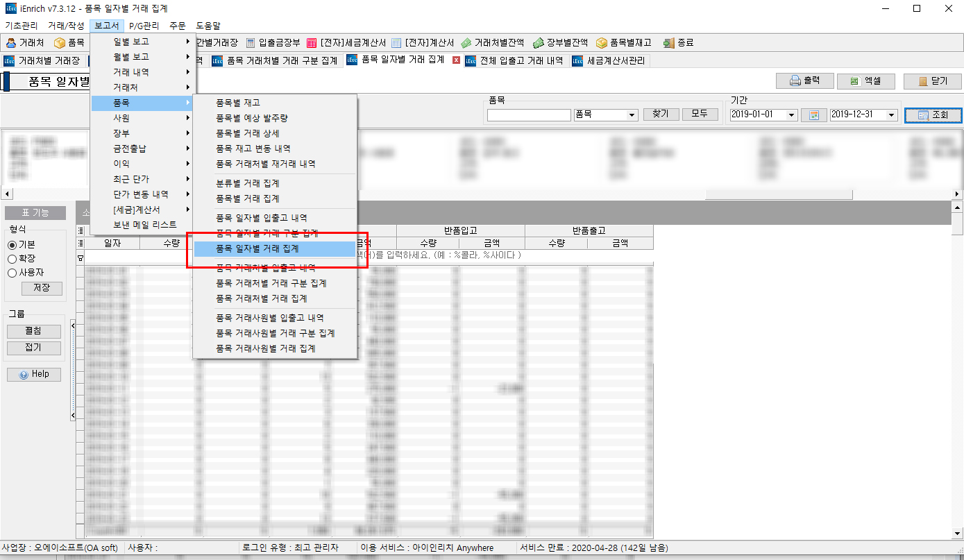This screenshot has height=560, width=964.
Task: Click the 종료 exit icon
Action: (x=678, y=43)
